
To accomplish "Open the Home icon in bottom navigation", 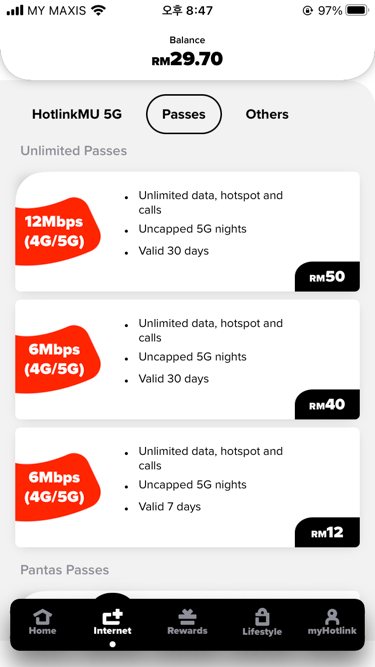I will 42,617.
